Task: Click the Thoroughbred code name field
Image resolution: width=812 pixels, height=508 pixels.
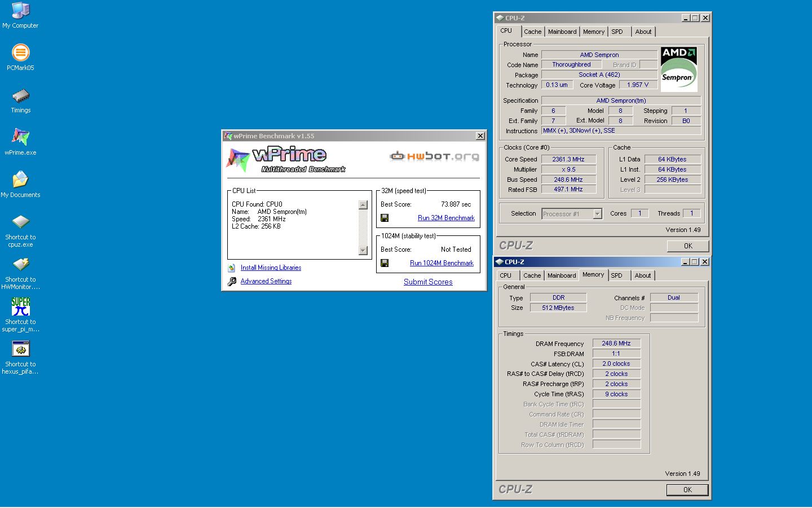Action: [571, 64]
